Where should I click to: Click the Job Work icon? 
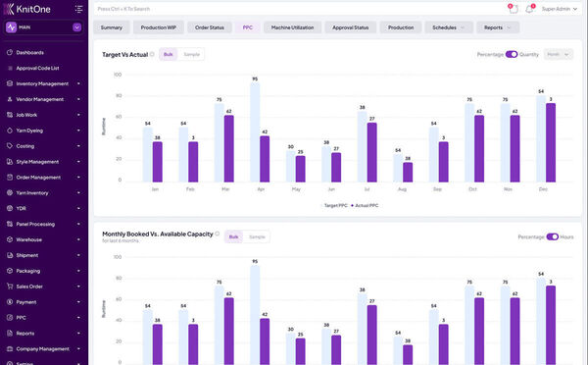click(x=10, y=115)
